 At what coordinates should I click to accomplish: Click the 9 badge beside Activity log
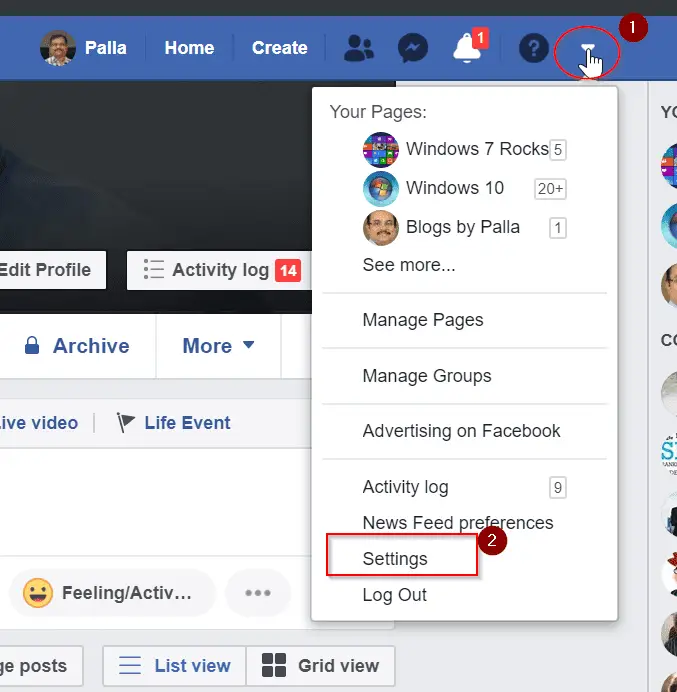click(558, 488)
